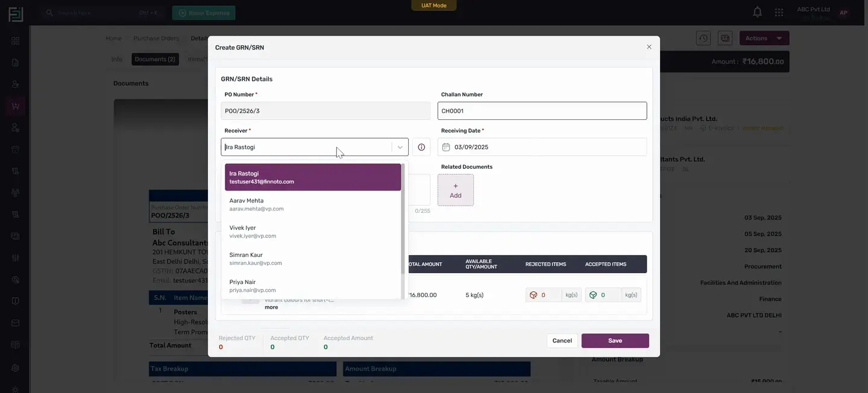The height and width of the screenshot is (393, 868).
Task: Click the accepted items box icon
Action: [x=593, y=295]
